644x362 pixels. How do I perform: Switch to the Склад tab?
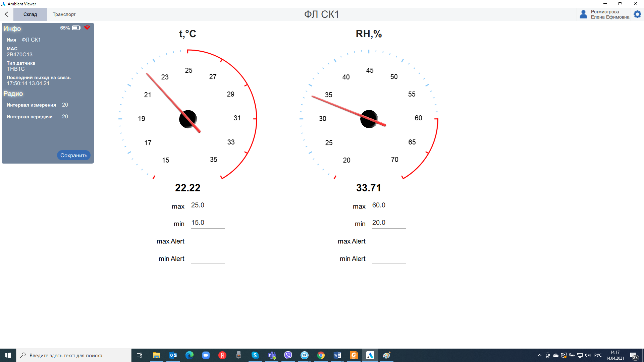click(30, 14)
